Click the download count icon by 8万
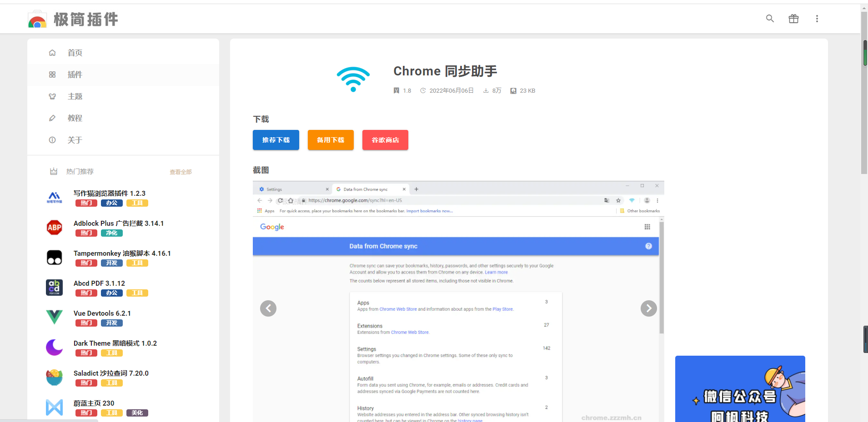The height and width of the screenshot is (422, 868). (486, 91)
